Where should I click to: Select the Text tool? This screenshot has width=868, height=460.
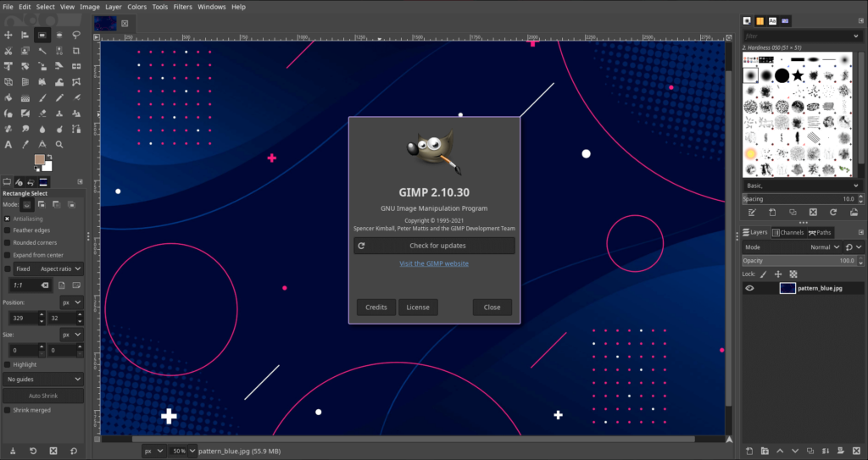click(x=8, y=145)
